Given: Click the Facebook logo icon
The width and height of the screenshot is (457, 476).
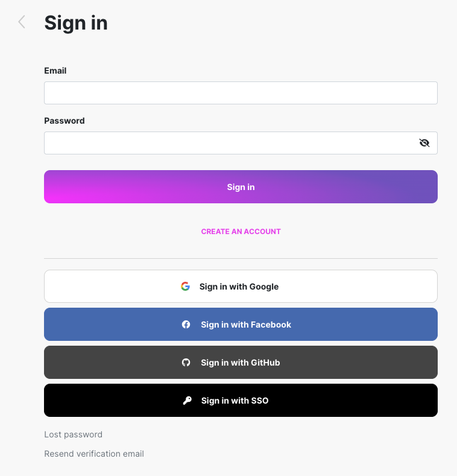Looking at the screenshot, I should coord(186,325).
